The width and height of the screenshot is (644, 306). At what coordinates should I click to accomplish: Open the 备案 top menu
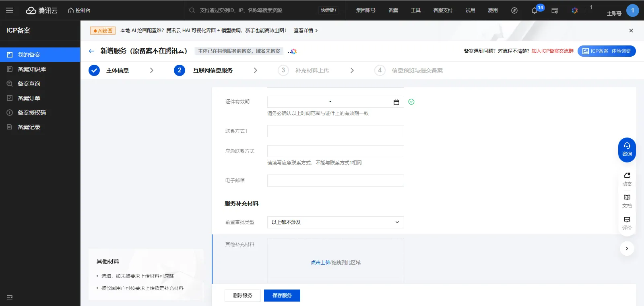click(393, 10)
